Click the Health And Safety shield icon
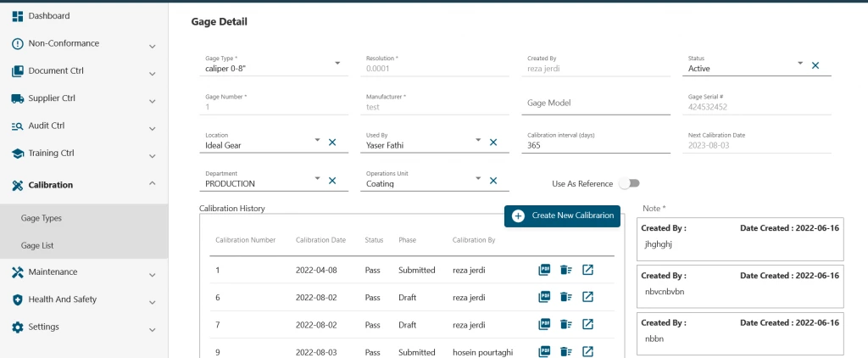Image resolution: width=868 pixels, height=358 pixels. (x=18, y=299)
